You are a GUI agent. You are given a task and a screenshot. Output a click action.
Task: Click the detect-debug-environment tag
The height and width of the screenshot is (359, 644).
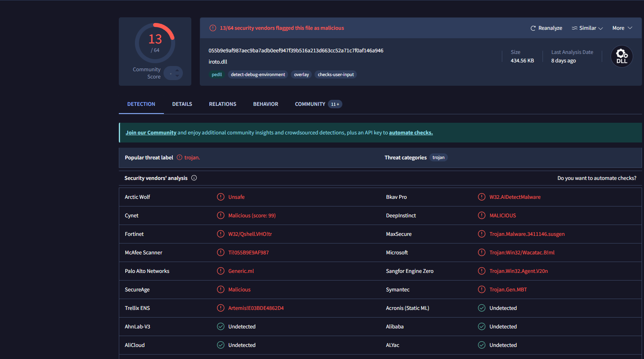point(258,74)
